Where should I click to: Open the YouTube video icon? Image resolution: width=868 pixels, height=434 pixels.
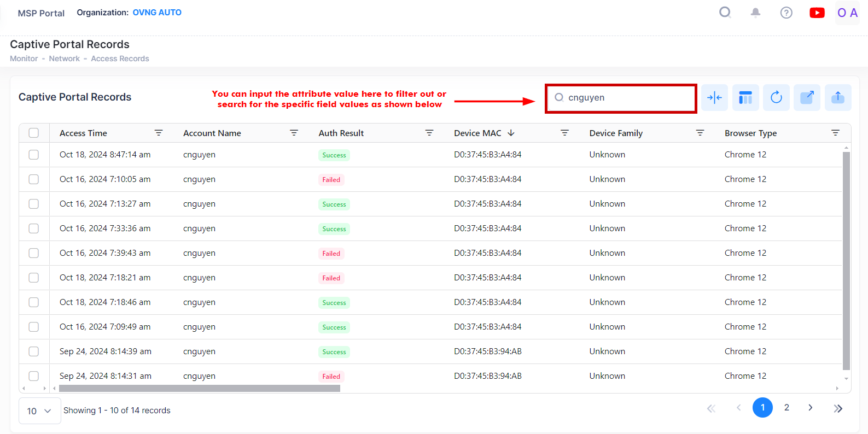pos(817,13)
